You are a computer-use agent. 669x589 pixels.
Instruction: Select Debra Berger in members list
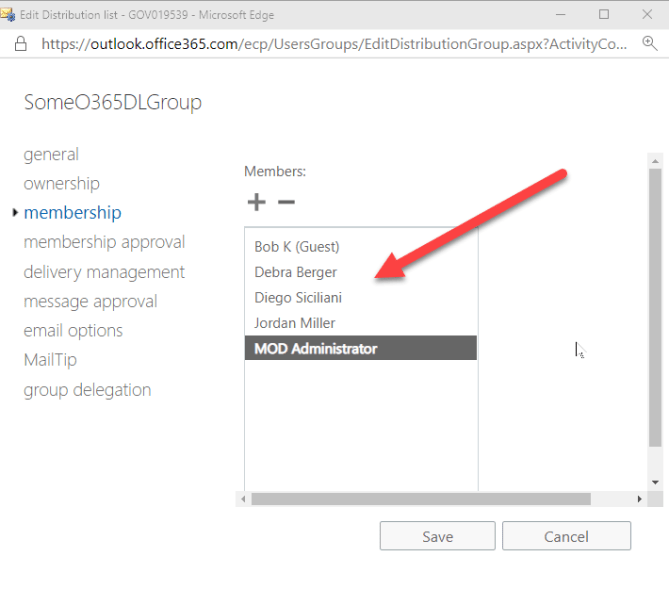(295, 272)
